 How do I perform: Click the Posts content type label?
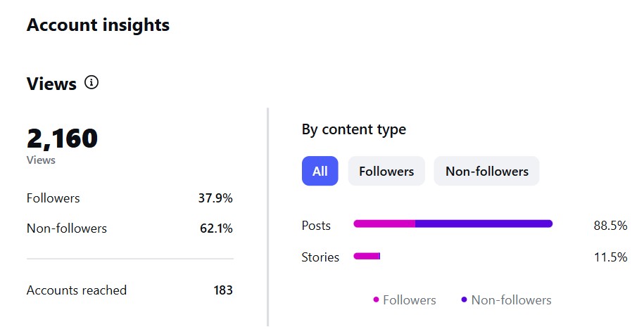coord(316,226)
